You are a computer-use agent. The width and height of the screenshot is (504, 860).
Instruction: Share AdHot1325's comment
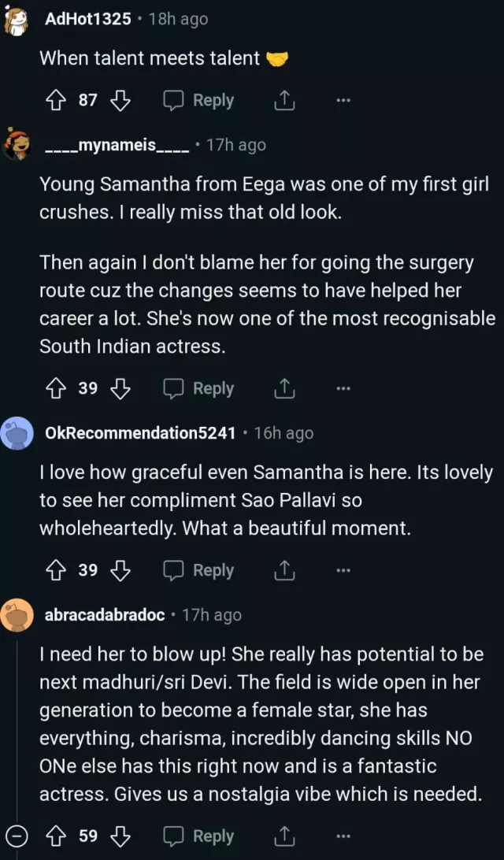(x=284, y=101)
